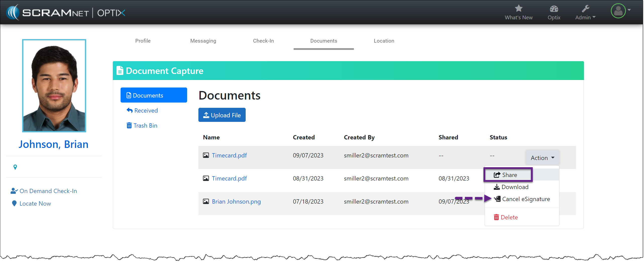Open the Action dropdown for Timecard.pdf
The height and width of the screenshot is (263, 644).
pos(542,158)
